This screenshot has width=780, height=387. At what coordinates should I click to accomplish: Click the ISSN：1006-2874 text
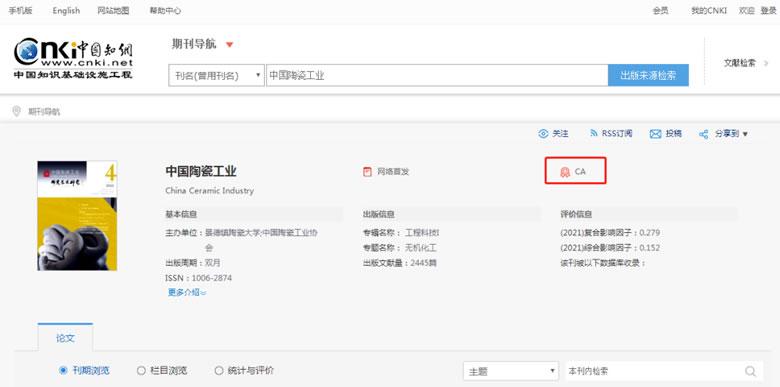(198, 278)
